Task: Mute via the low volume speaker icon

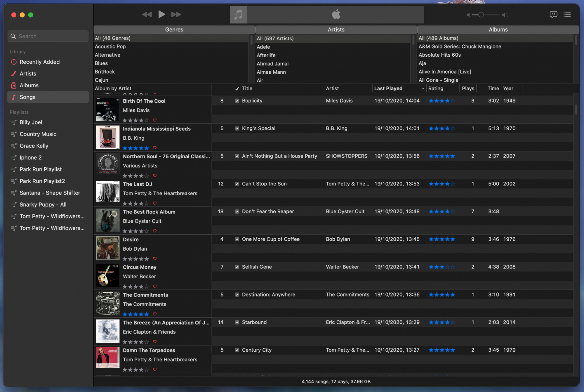Action: click(468, 15)
